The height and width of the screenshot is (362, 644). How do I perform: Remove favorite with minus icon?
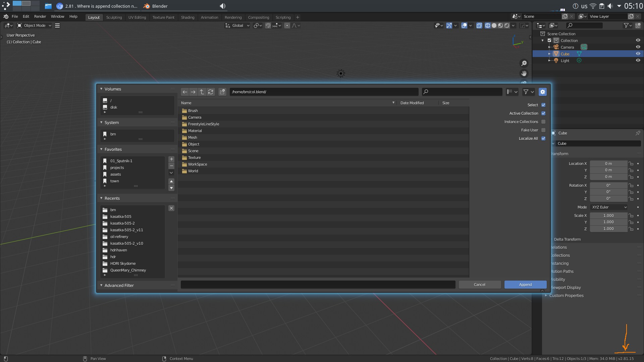[171, 166]
